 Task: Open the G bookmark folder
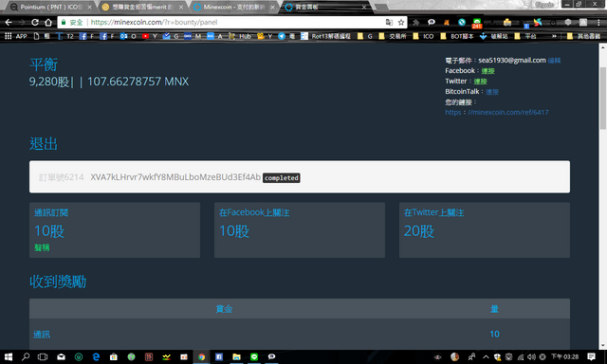point(365,36)
